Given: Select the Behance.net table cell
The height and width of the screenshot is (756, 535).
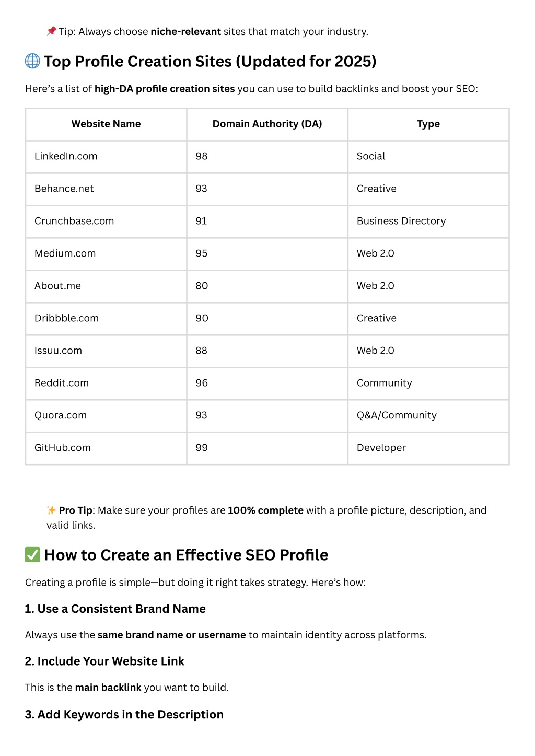Looking at the screenshot, I should coord(106,189).
